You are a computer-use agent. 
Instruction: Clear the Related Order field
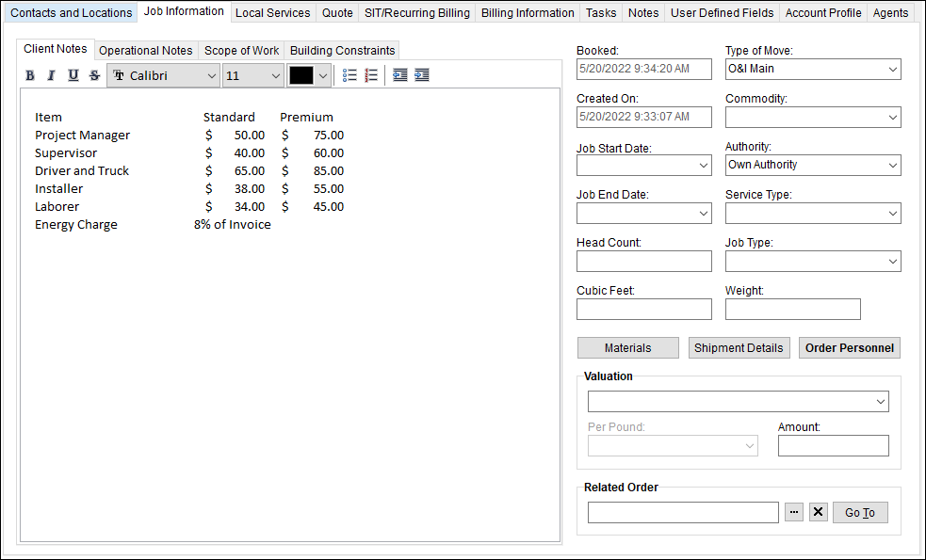[818, 511]
